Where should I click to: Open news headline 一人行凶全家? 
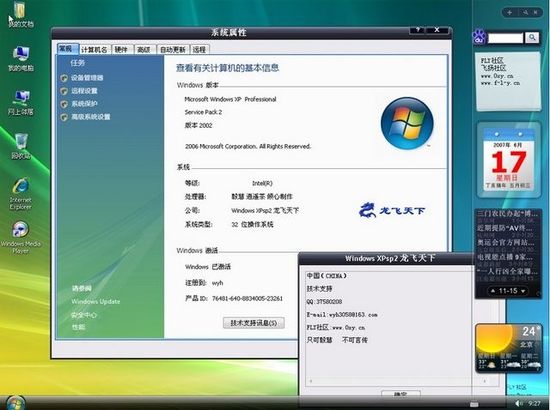[507, 271]
